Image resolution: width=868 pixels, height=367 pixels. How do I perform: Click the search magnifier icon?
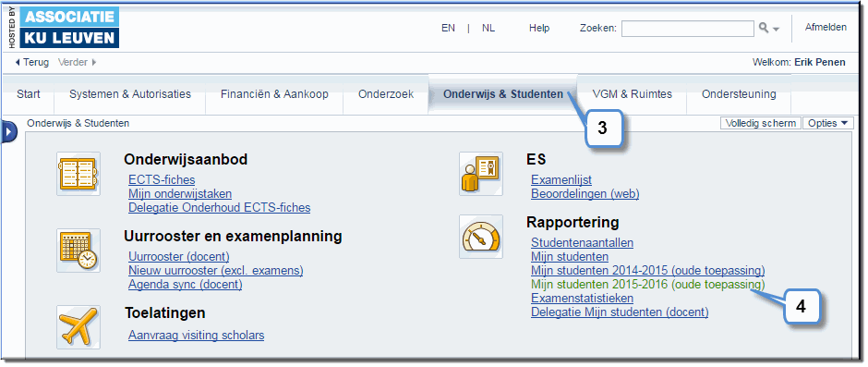[x=764, y=28]
